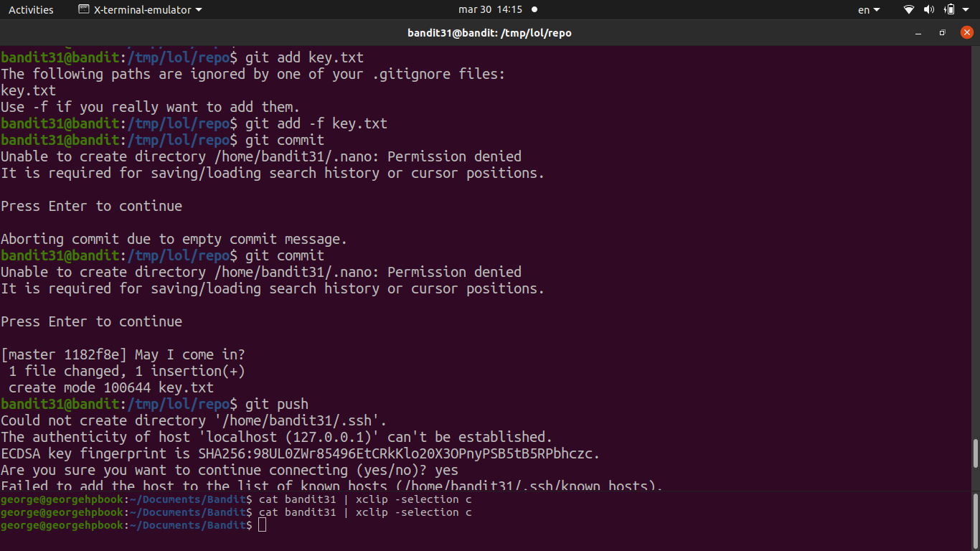Switch keyboard layout via the en indicator
The image size is (980, 551).
(868, 10)
